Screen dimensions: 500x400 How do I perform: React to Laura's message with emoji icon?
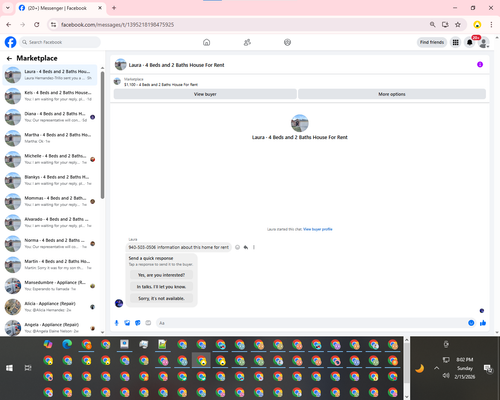(237, 247)
